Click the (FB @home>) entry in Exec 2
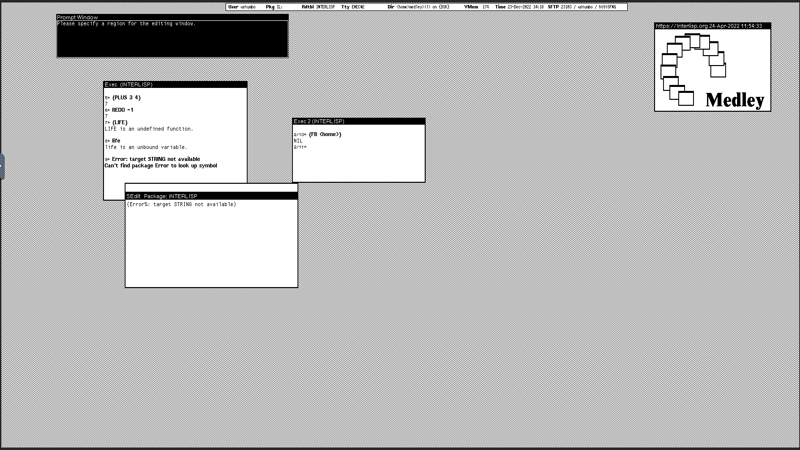The width and height of the screenshot is (800, 450). (324, 134)
